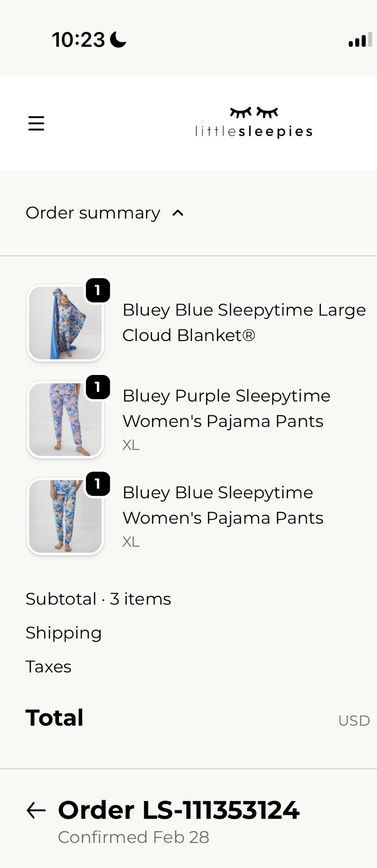The width and height of the screenshot is (377, 868).
Task: Tap quantity badge on Cloud Blanket thumbnail
Action: click(x=98, y=290)
